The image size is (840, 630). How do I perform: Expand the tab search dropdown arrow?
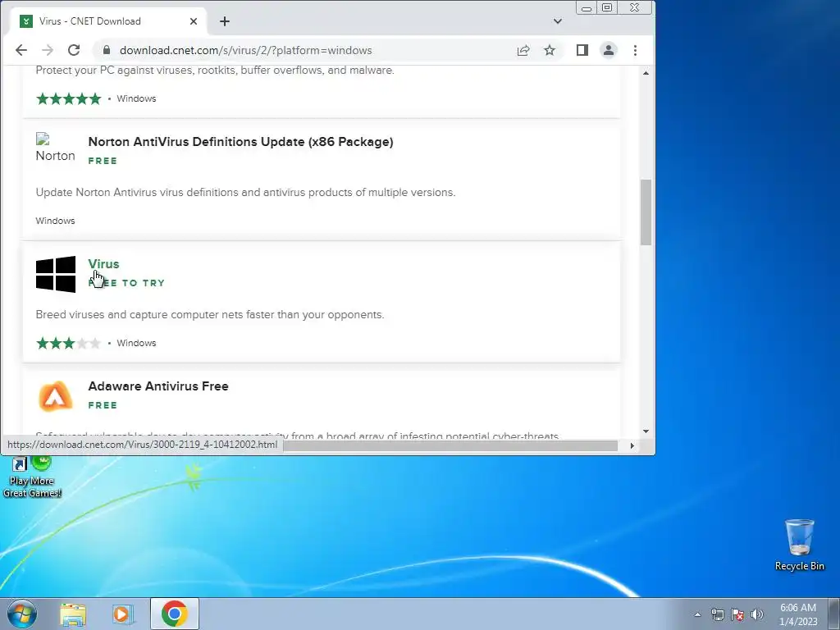pyautogui.click(x=558, y=21)
